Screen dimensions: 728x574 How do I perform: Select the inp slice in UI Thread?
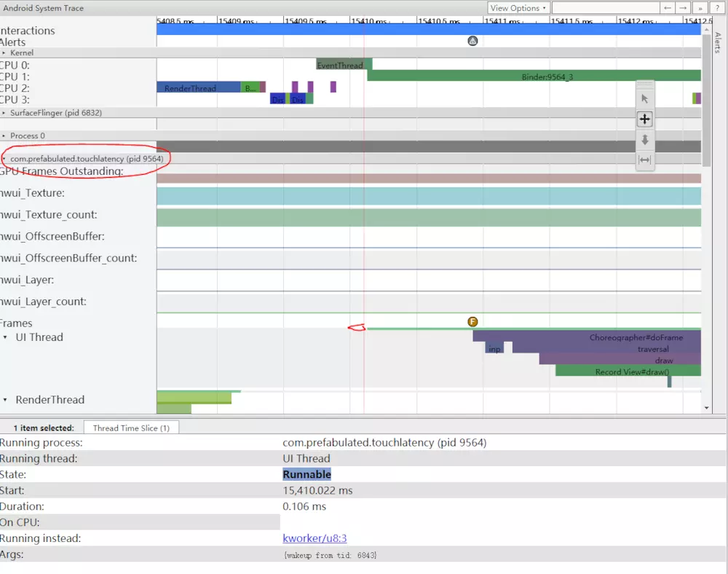pos(494,348)
